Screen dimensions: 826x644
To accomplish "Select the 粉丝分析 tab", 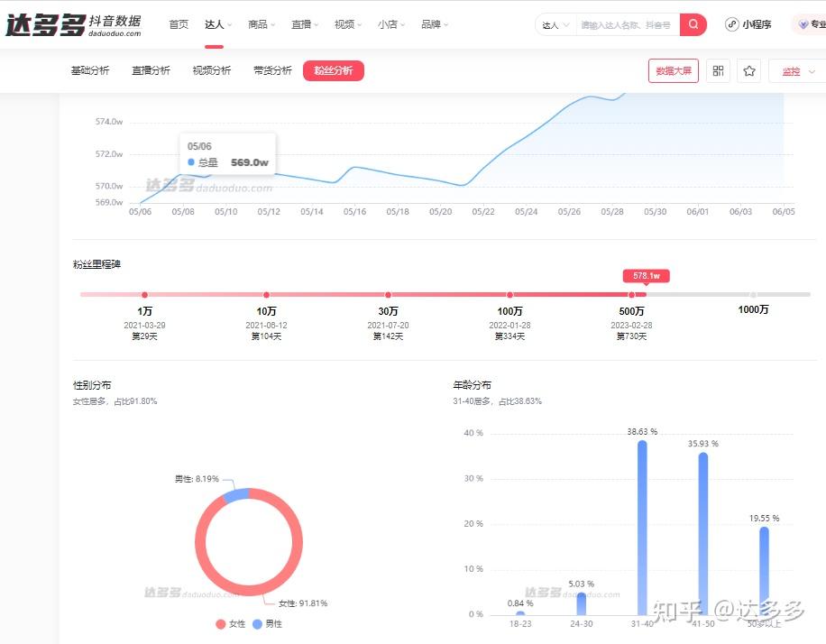I will (x=334, y=70).
